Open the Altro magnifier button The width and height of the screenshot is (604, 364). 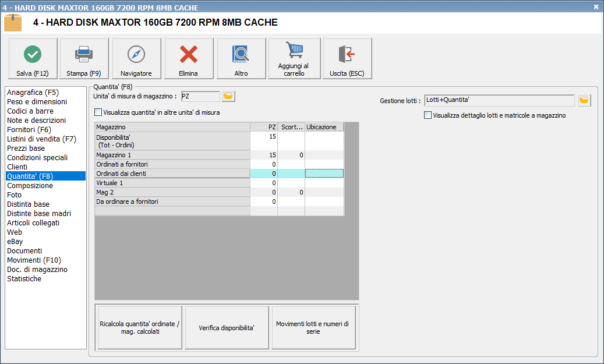pyautogui.click(x=241, y=59)
